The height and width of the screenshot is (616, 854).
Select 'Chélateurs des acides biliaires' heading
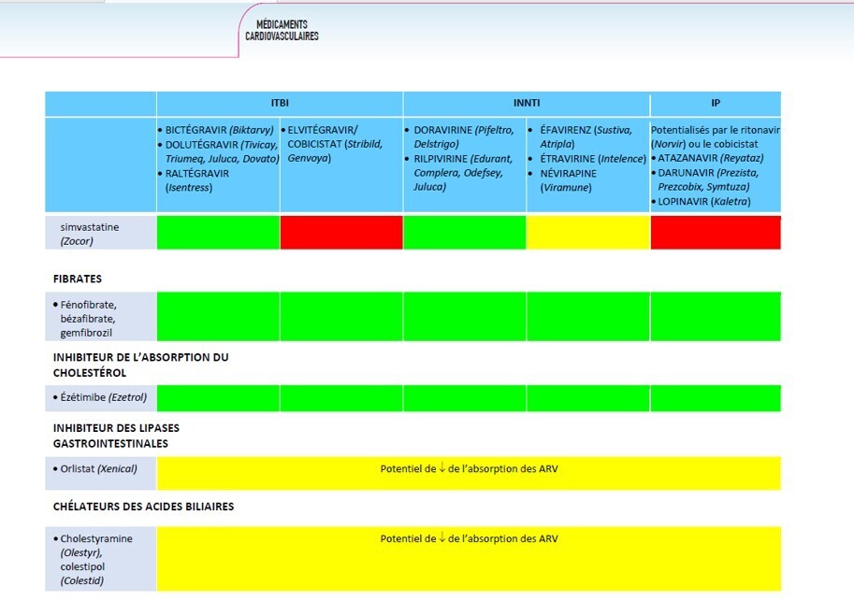coord(143,507)
